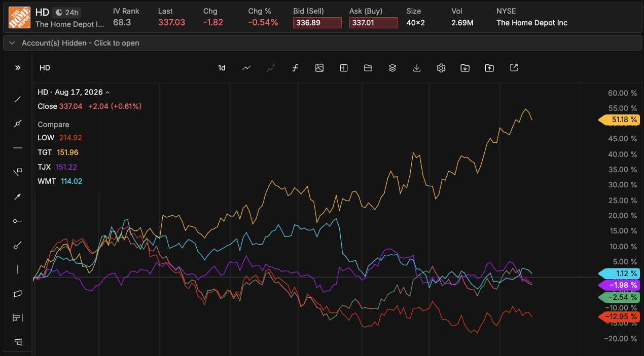Collapse the HD Aug 17, 2026 legend
This screenshot has width=644, height=356.
(108, 92)
